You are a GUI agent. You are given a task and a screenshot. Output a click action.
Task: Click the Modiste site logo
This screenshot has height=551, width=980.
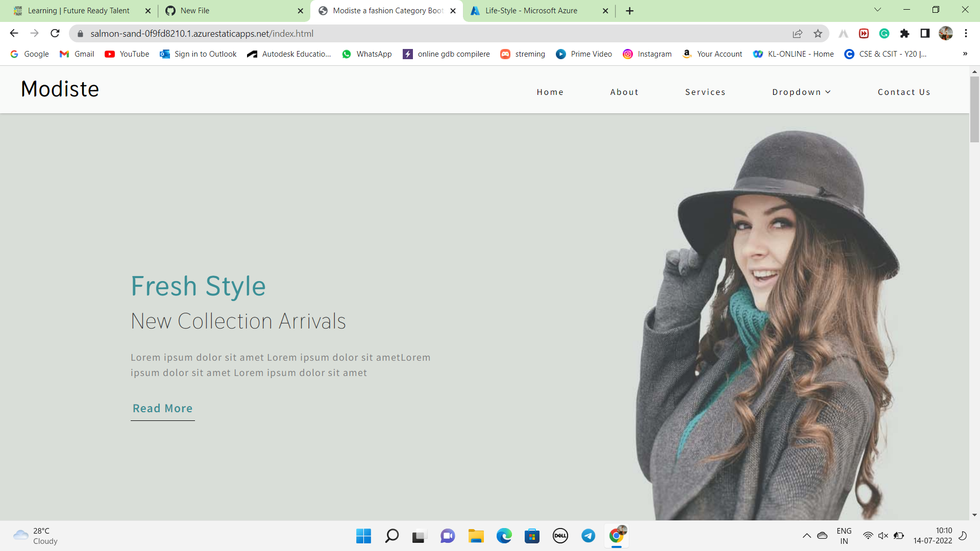(x=60, y=89)
